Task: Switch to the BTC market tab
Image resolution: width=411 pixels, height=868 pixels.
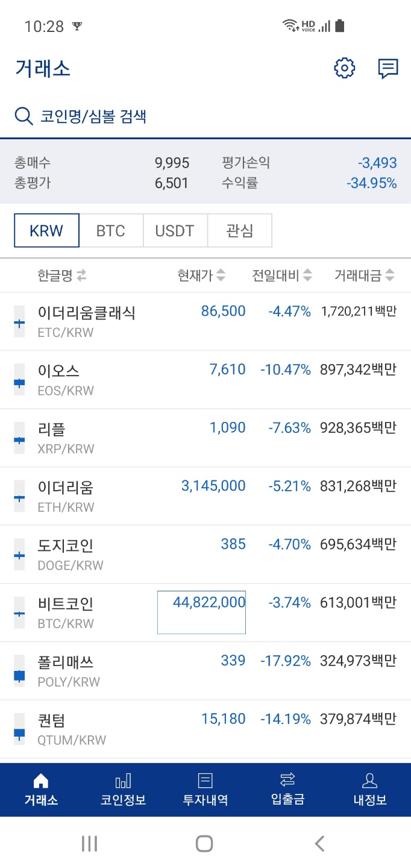Action: coord(111,230)
